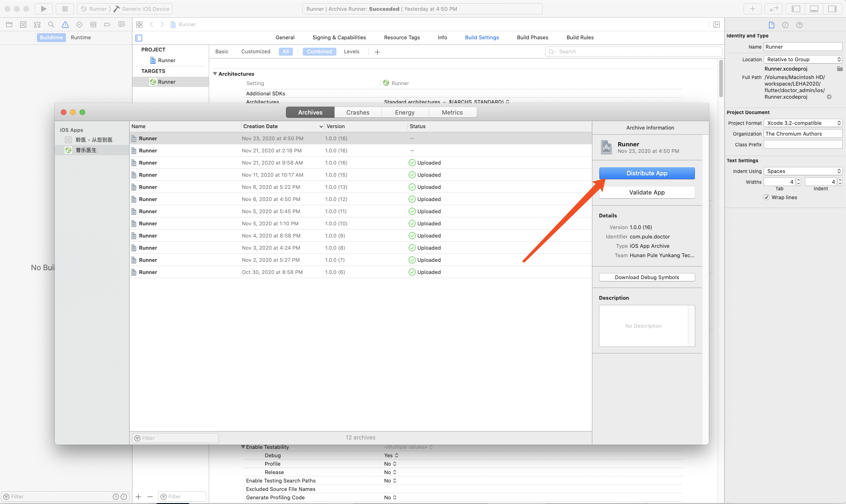The width and height of the screenshot is (846, 504).
Task: Open the Issue navigator warning icon
Action: pos(65,24)
